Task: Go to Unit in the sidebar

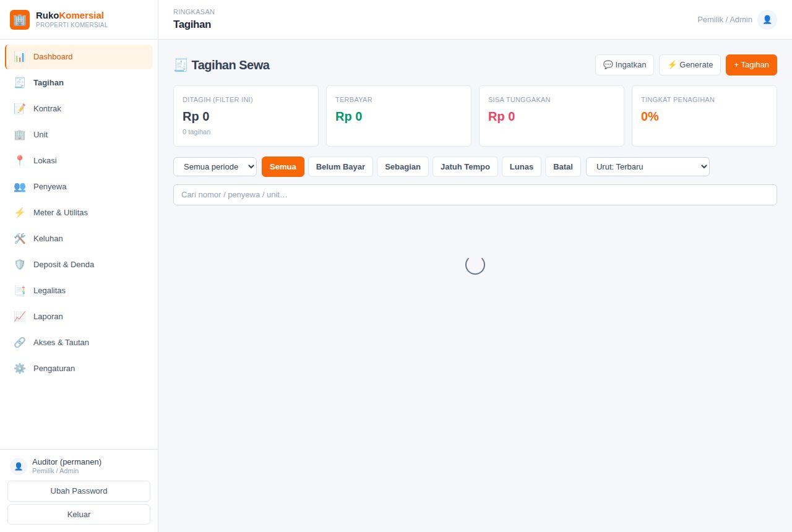Action: pyautogui.click(x=79, y=135)
